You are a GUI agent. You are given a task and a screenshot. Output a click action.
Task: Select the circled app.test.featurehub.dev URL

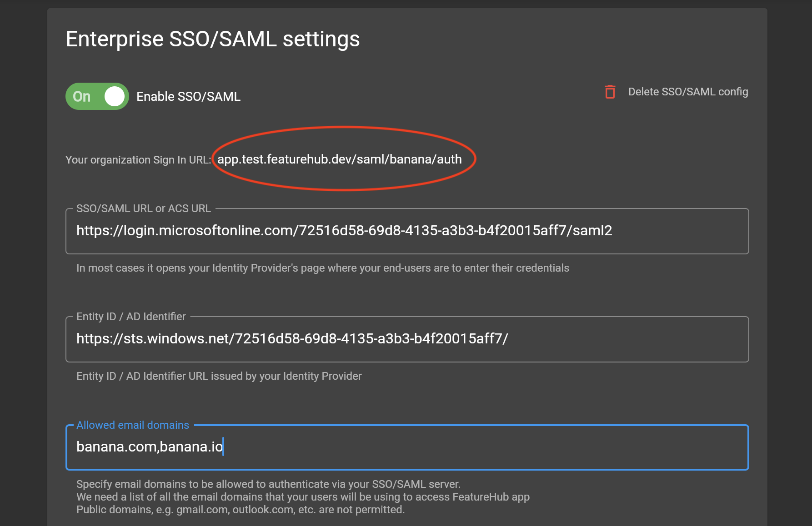[339, 159]
